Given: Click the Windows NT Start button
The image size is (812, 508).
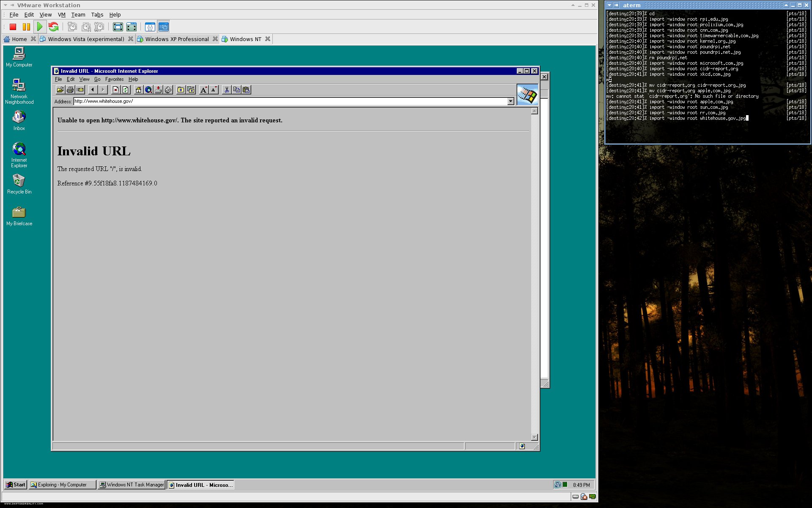Looking at the screenshot, I should (16, 485).
